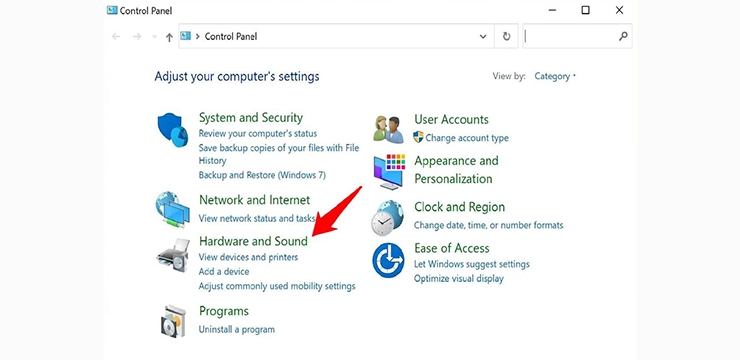Click the Back arrow navigation button
This screenshot has width=740, height=360.
coord(116,37)
